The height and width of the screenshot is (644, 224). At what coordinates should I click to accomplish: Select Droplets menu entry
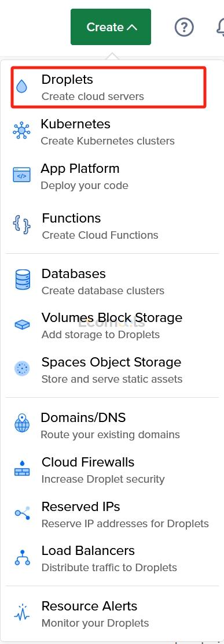point(108,88)
